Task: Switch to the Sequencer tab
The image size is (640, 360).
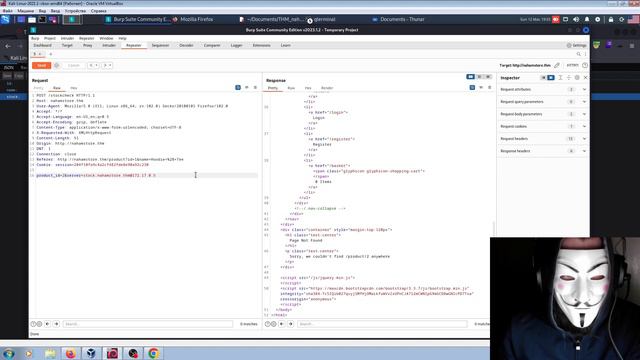Action: tap(160, 45)
